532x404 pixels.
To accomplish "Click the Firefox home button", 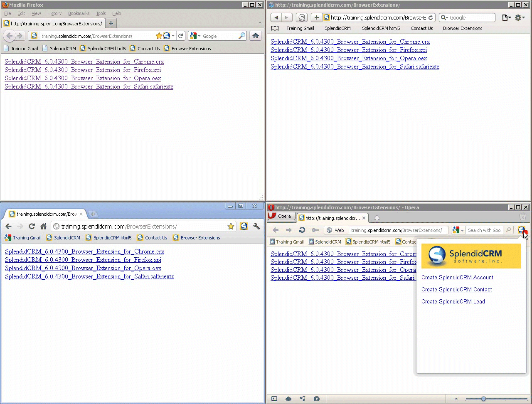I will [x=256, y=36].
